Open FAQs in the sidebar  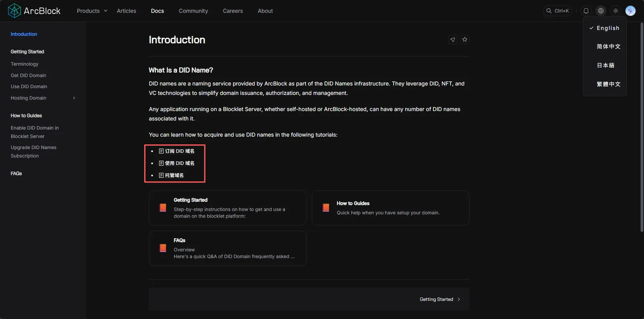(16, 174)
